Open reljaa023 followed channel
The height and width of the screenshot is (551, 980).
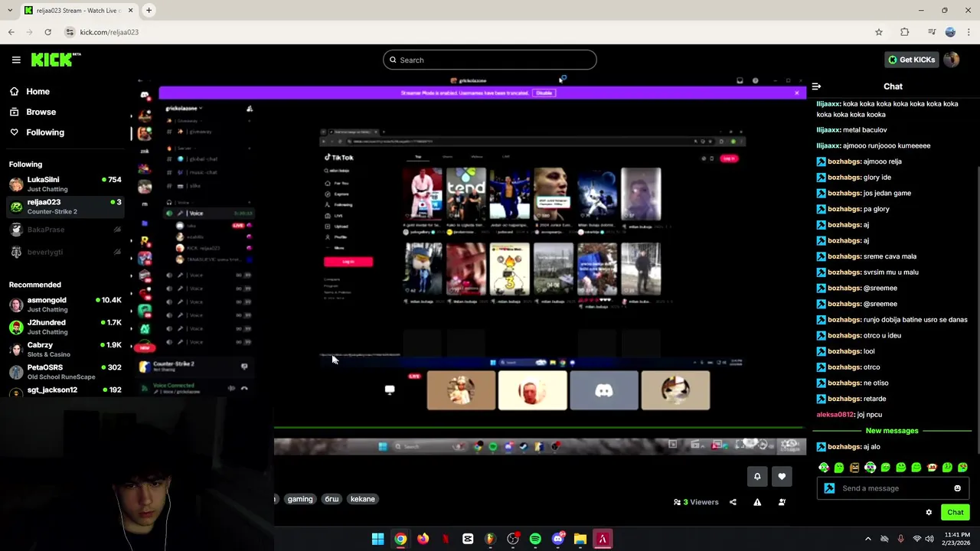pyautogui.click(x=65, y=207)
